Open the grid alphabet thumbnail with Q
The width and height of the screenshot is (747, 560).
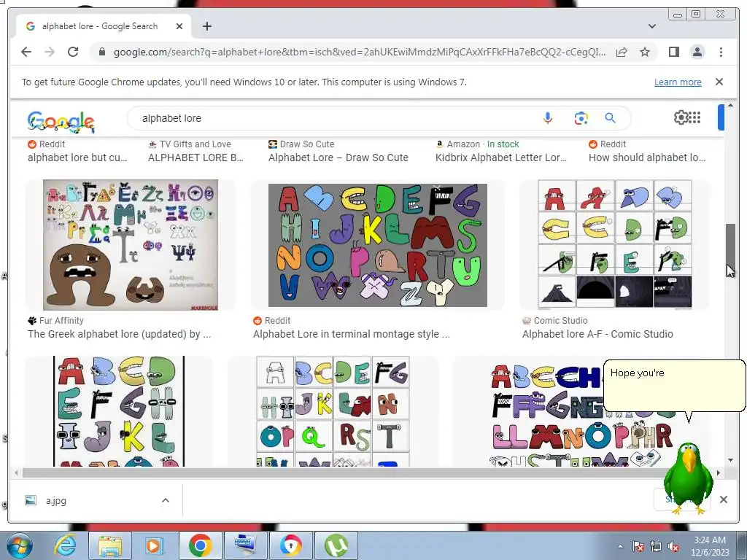[x=333, y=411]
